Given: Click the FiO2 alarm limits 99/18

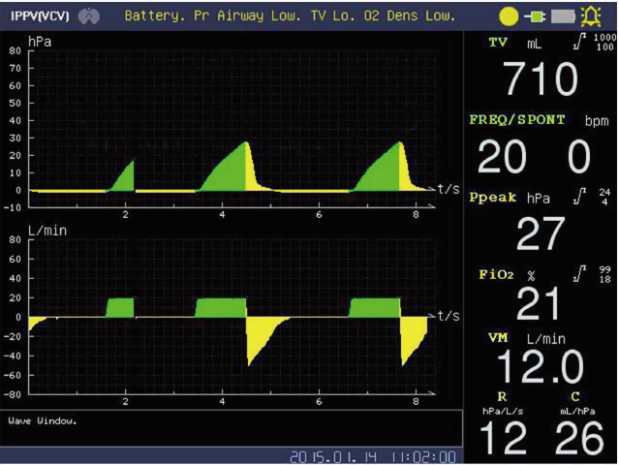Looking at the screenshot, I should point(604,274).
